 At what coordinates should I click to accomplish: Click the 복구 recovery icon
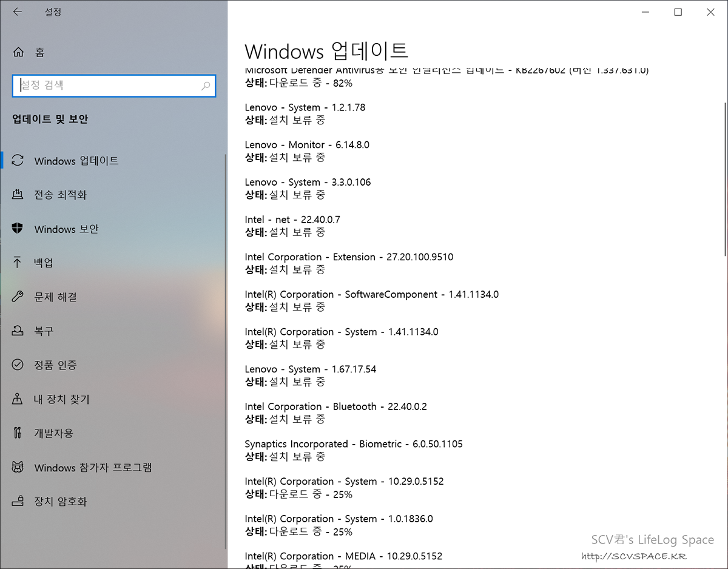pos(18,331)
